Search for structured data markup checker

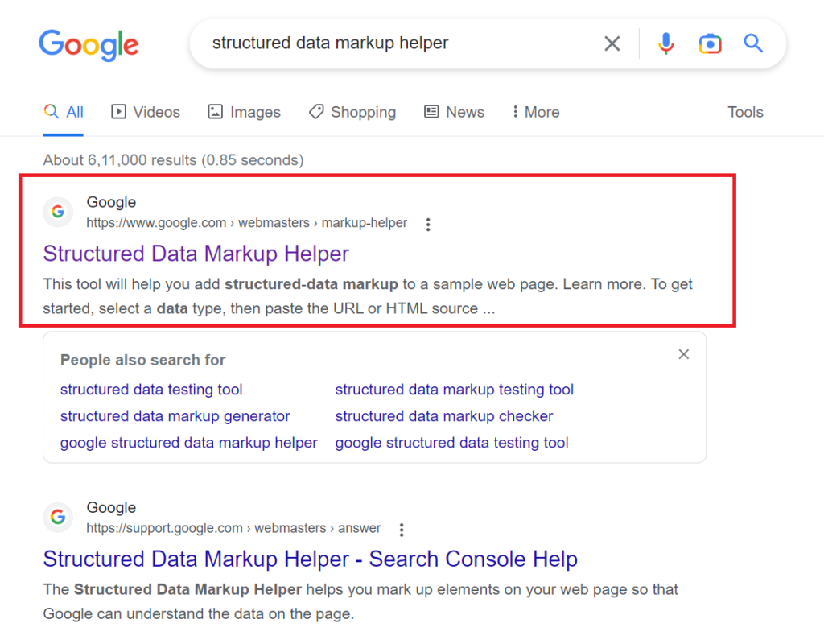(444, 416)
